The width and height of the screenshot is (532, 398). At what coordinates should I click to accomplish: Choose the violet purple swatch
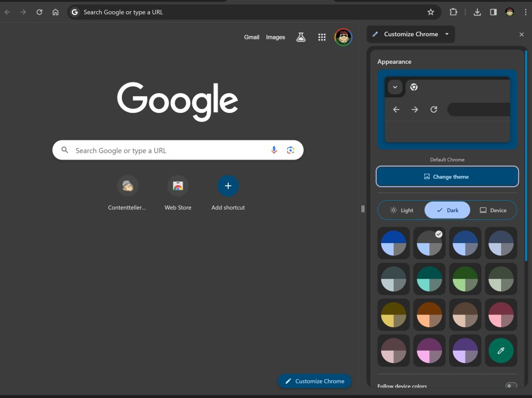[x=465, y=351]
